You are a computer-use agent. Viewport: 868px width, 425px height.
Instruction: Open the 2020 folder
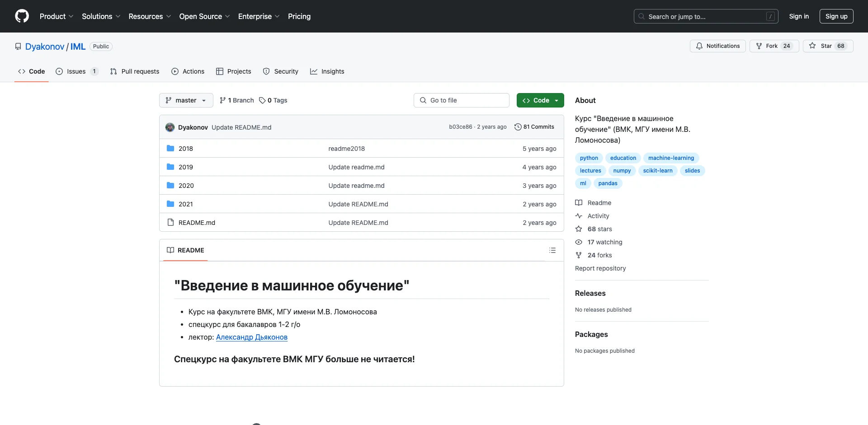(186, 186)
